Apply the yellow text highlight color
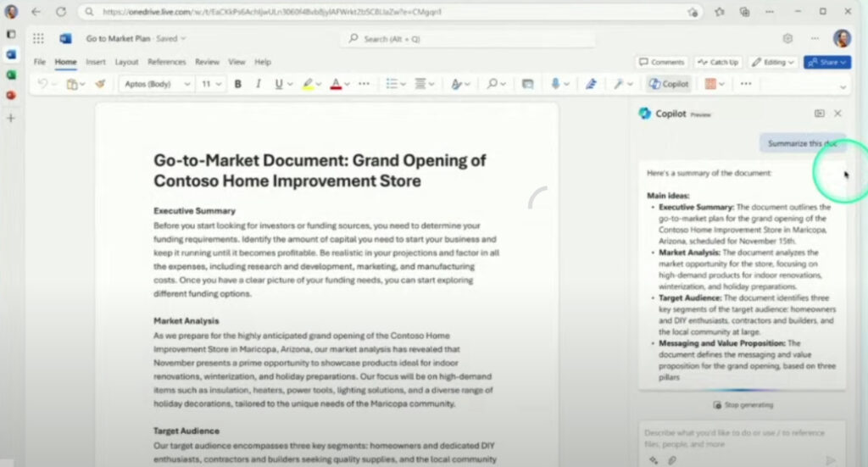Screen dimensions: 868x467 (x=308, y=84)
